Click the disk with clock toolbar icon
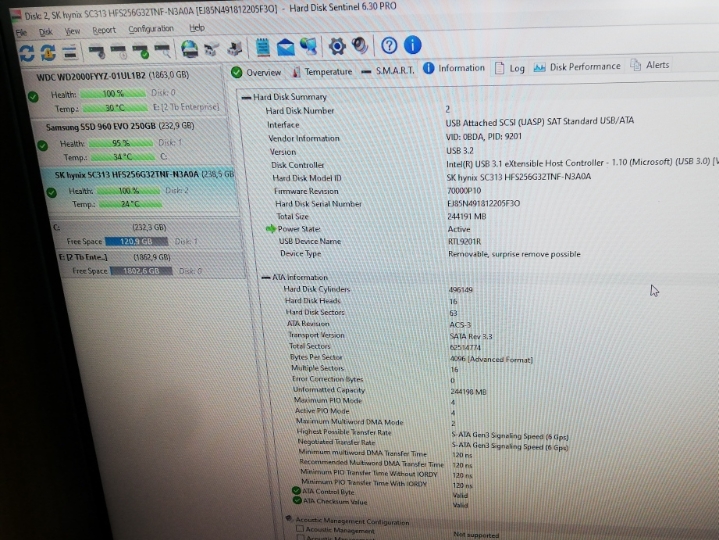Image resolution: width=719 pixels, height=540 pixels. pyautogui.click(x=118, y=51)
